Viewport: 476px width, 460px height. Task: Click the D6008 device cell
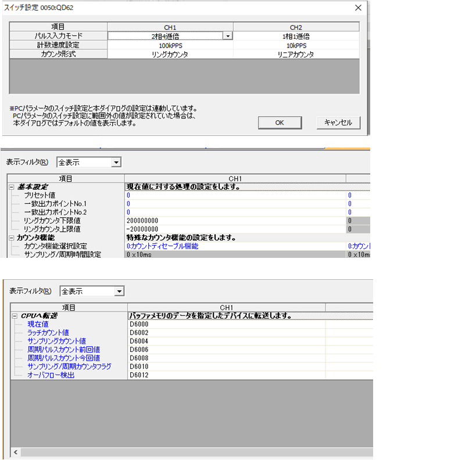coord(227,358)
